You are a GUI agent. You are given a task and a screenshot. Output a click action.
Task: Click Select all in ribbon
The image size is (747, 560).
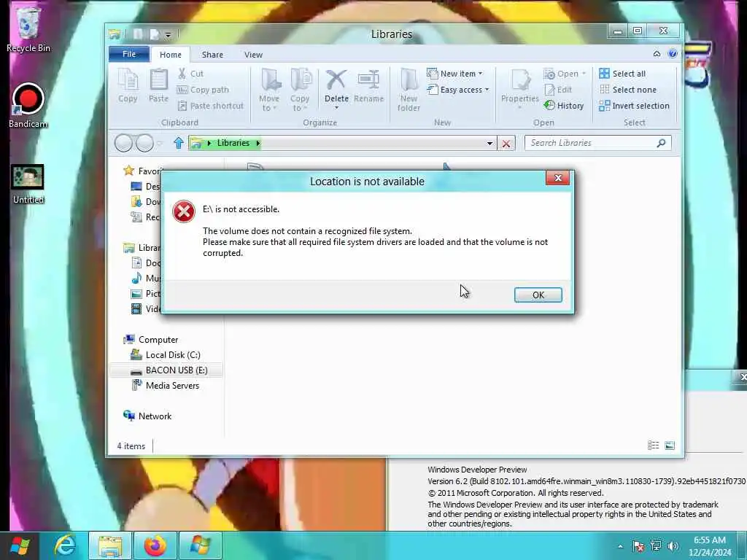tap(622, 74)
